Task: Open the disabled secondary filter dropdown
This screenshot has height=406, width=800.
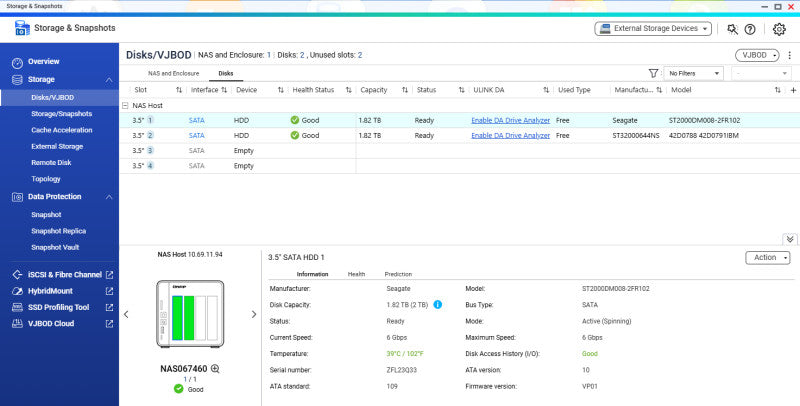Action: click(761, 73)
